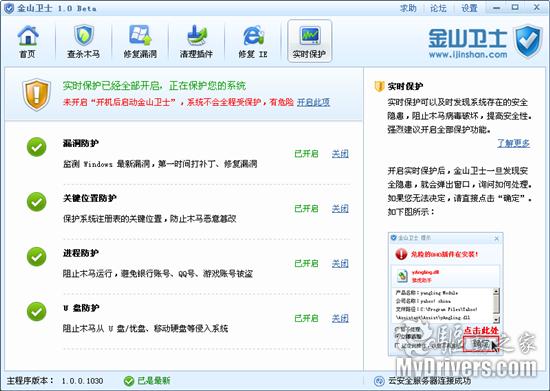Select the 查杀木马 shield icon
The width and height of the screenshot is (550, 391).
coord(84,35)
